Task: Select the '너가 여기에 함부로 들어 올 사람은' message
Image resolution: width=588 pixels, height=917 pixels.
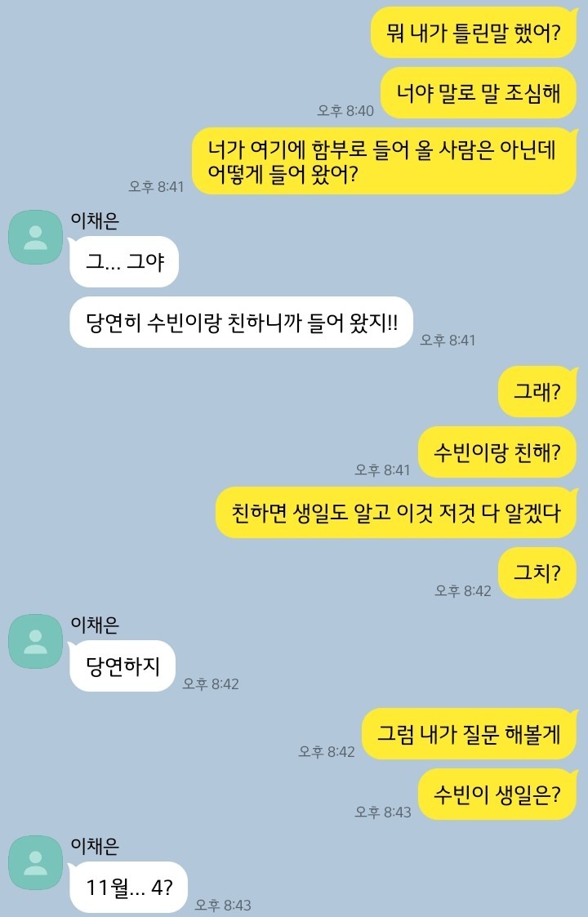Action: coord(385,161)
